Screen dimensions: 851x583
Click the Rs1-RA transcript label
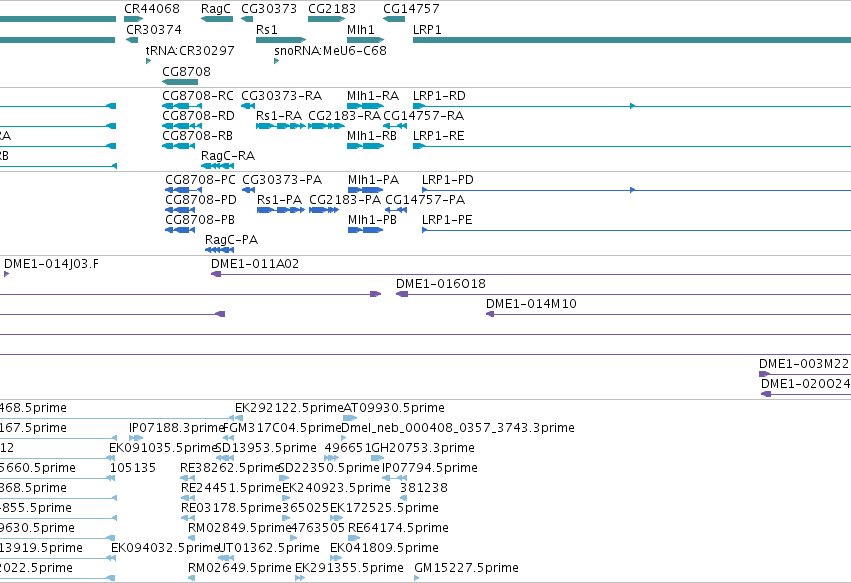(278, 116)
